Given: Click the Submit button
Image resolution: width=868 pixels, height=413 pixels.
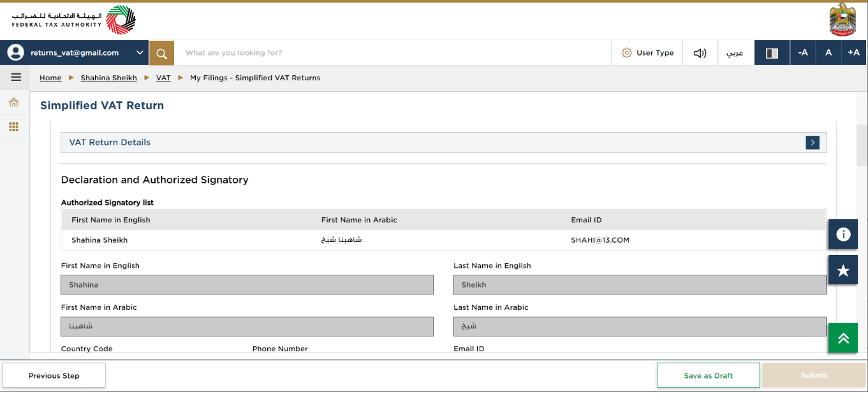Looking at the screenshot, I should (x=814, y=375).
